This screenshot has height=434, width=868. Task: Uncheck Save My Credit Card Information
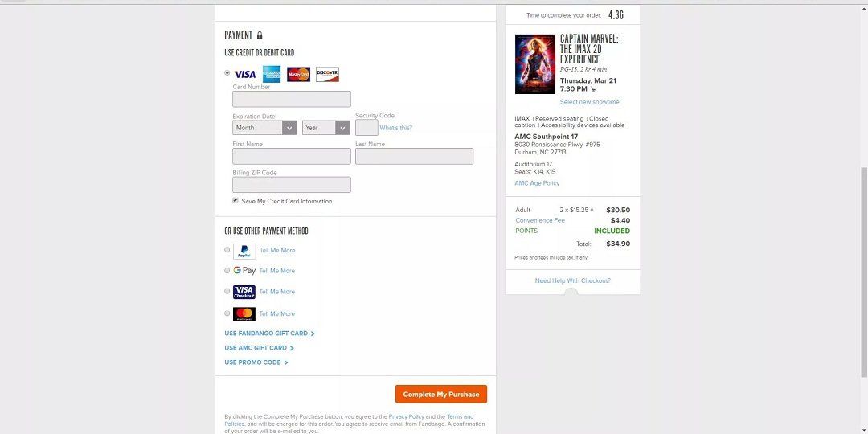(235, 200)
